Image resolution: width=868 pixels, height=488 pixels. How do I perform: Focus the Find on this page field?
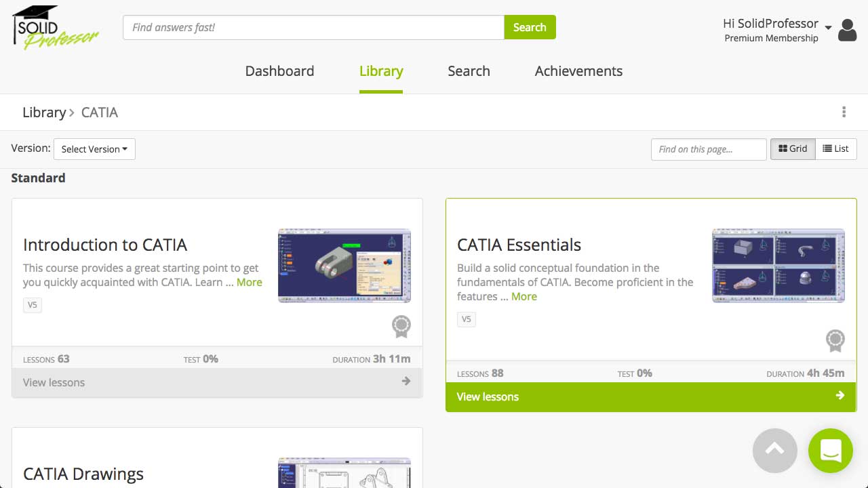708,149
